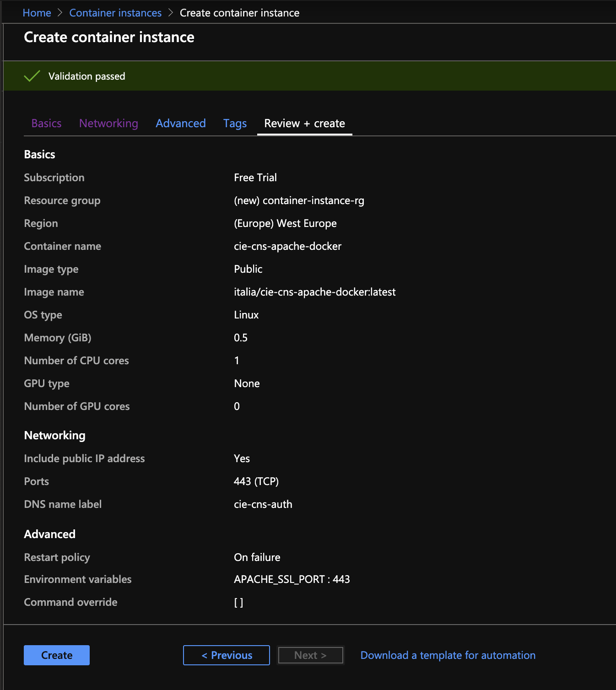
Task: Click the container name value cie-cns-apache-docker
Action: click(x=288, y=246)
